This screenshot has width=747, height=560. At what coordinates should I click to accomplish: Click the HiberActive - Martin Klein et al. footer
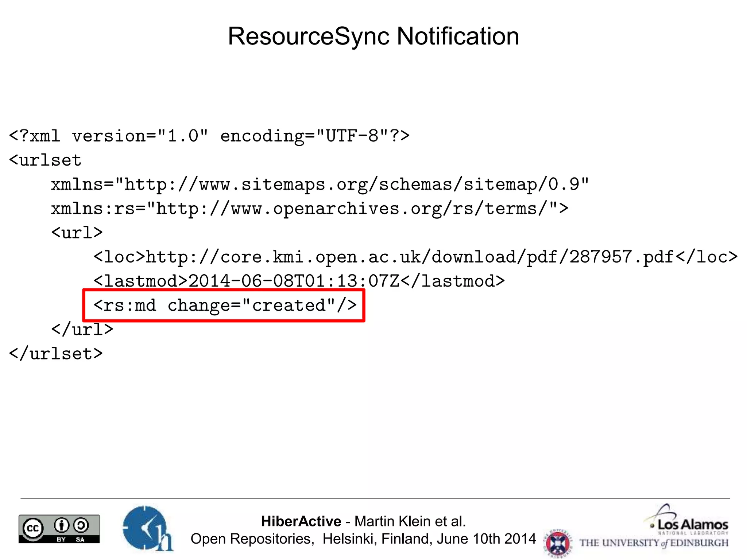pos(364,521)
